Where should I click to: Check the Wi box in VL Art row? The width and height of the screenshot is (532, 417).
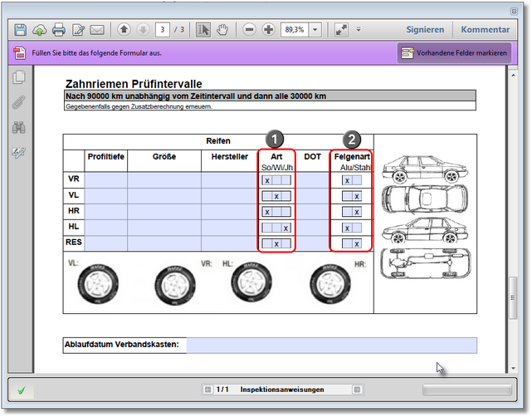(x=276, y=196)
